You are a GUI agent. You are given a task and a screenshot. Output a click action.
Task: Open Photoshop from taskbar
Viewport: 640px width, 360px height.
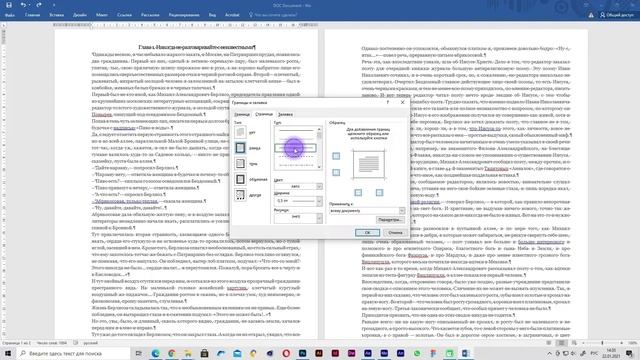tap(302, 353)
